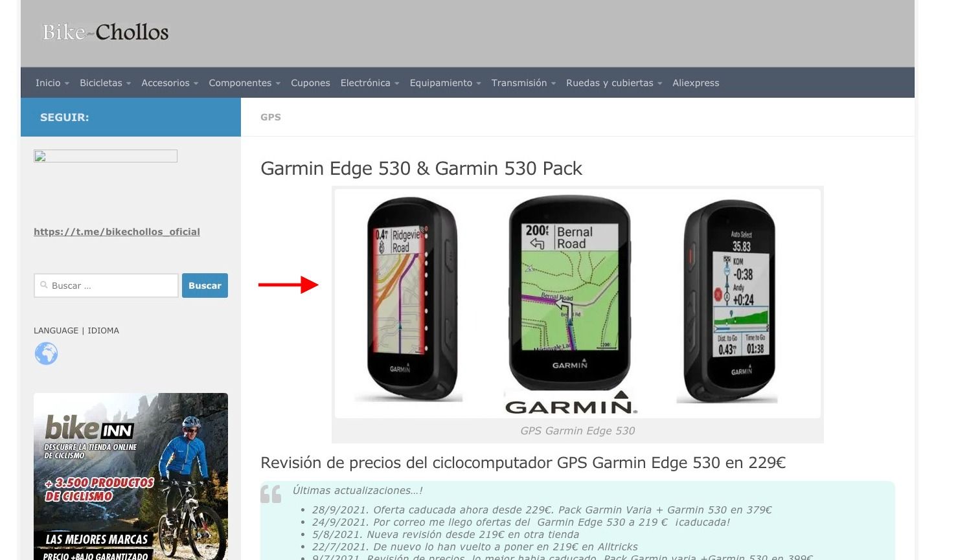This screenshot has width=969, height=560.
Task: Open the Garmin Edge 530 product image
Action: click(x=578, y=303)
